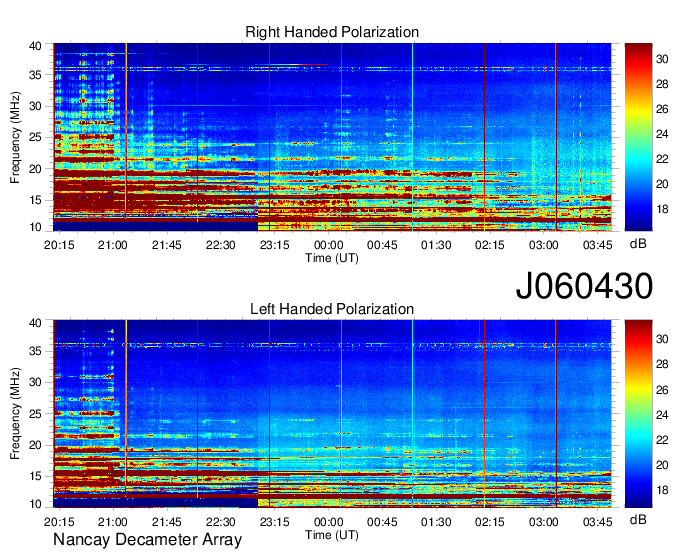This screenshot has width=680, height=552.
Task: Click the 03:45 time tick of Left Handed plot
Action: click(x=598, y=522)
